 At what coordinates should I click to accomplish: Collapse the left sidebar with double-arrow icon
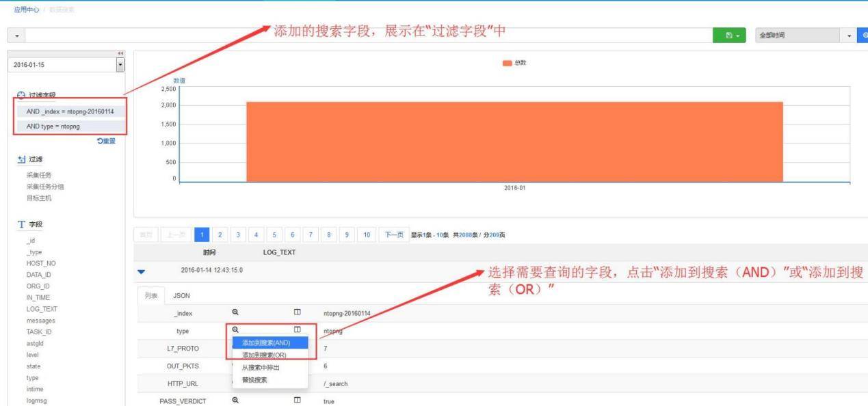pos(122,53)
